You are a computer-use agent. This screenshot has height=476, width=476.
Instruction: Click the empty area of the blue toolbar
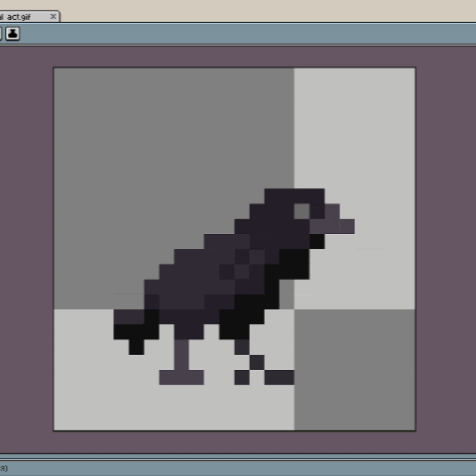pos(248,34)
